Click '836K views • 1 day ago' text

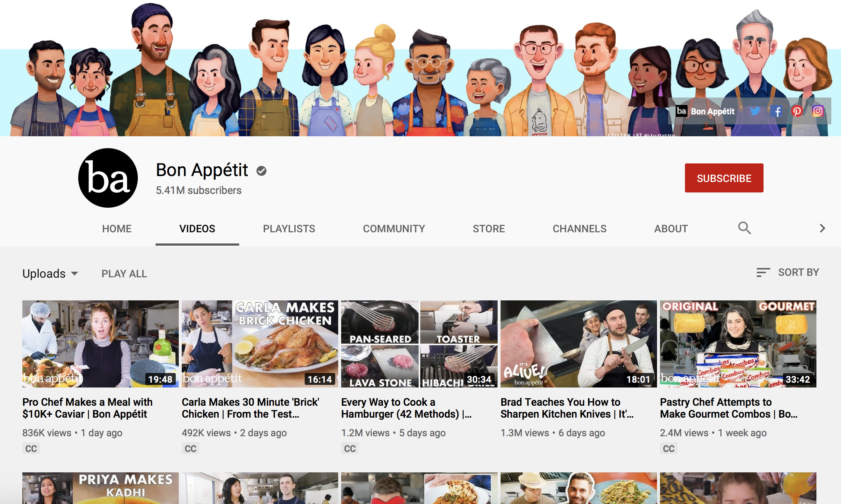point(72,433)
